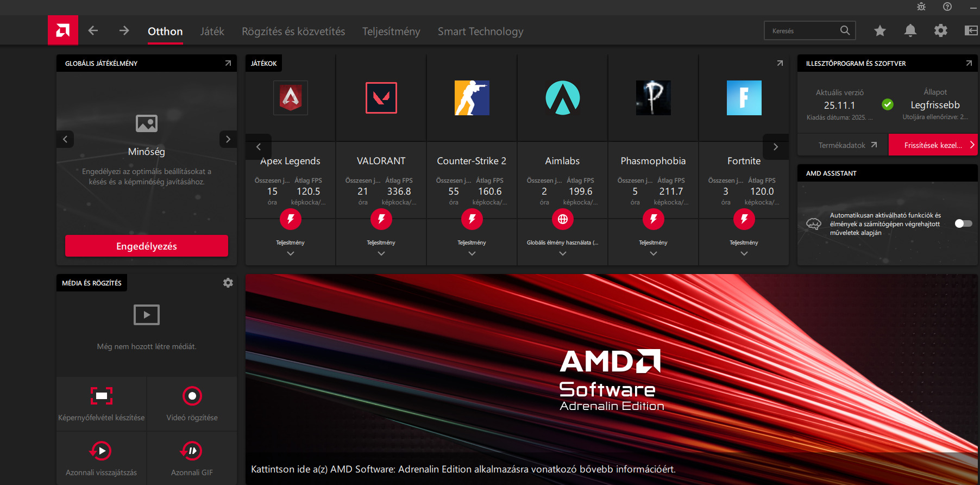
Task: Click Fortnite performance profile icon
Action: pyautogui.click(x=744, y=219)
